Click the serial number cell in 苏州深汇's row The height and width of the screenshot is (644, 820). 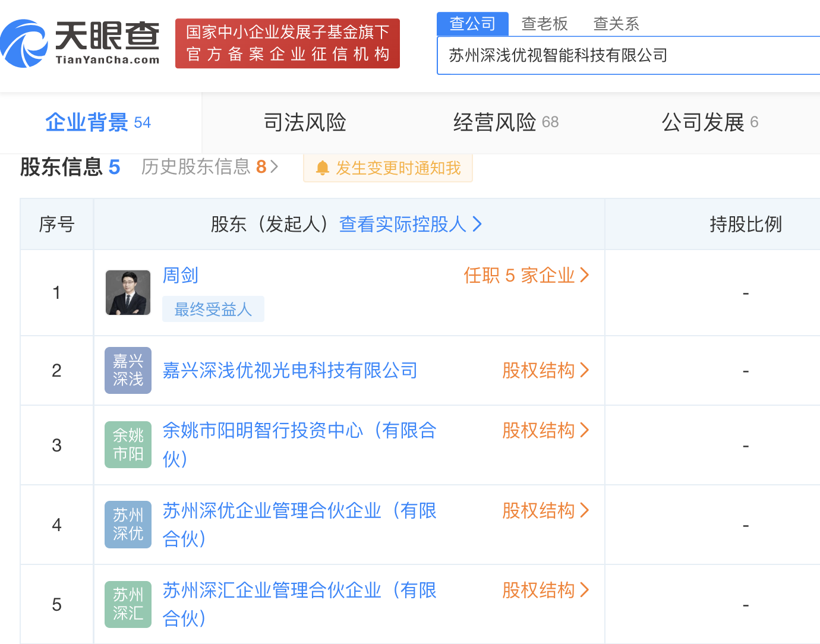pyautogui.click(x=56, y=604)
